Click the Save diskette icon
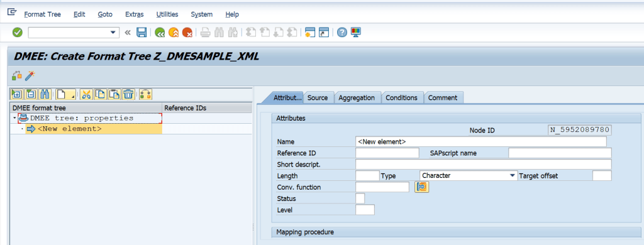The image size is (644, 245). coord(142,33)
